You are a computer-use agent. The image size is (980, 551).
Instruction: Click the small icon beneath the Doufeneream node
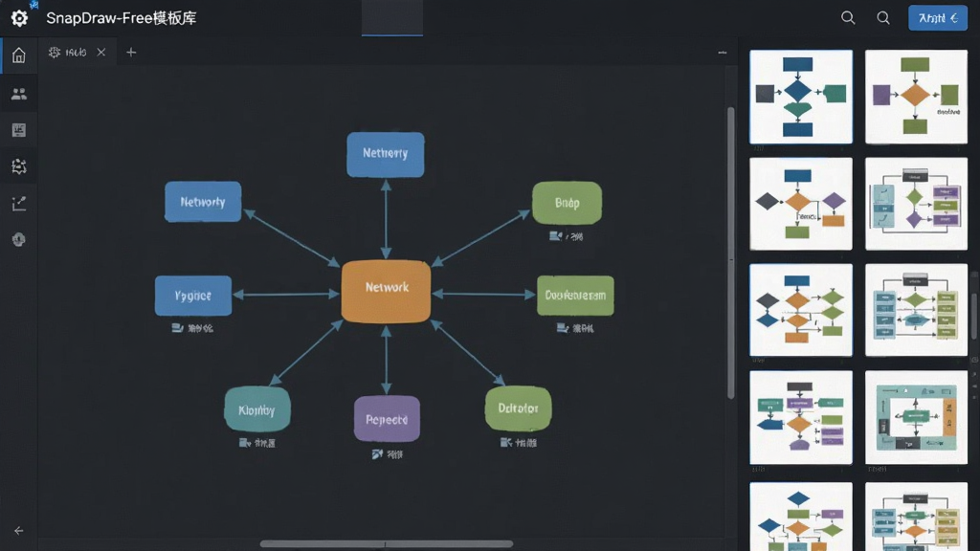pyautogui.click(x=563, y=328)
